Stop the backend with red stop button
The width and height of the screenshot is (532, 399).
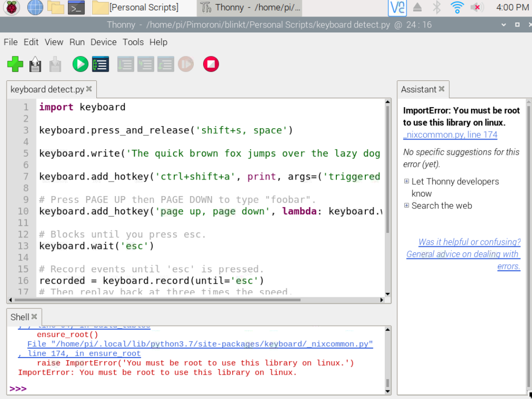211,64
